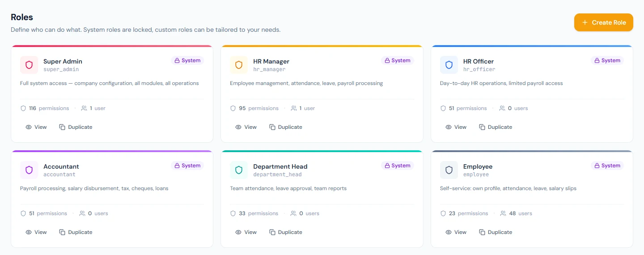644x255 pixels.
Task: Click the Super Admin role title
Action: click(63, 61)
